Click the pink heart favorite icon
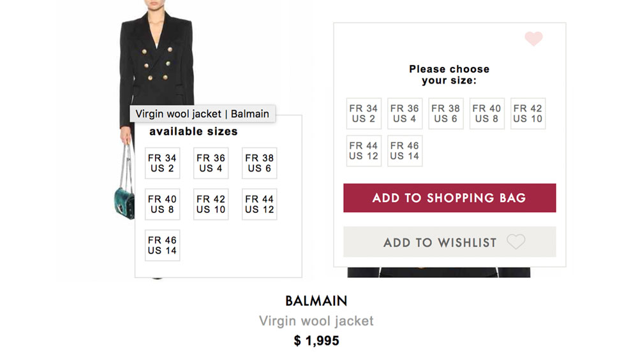 click(533, 39)
